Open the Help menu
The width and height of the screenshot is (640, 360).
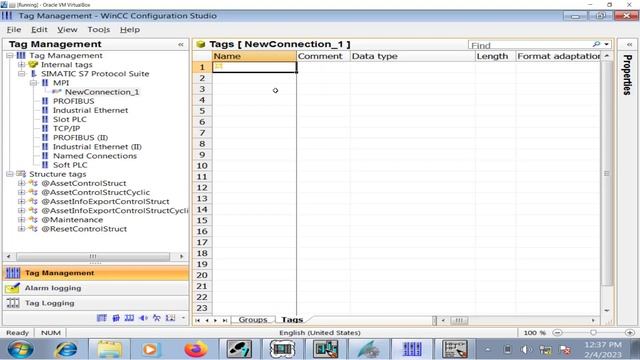click(x=130, y=30)
